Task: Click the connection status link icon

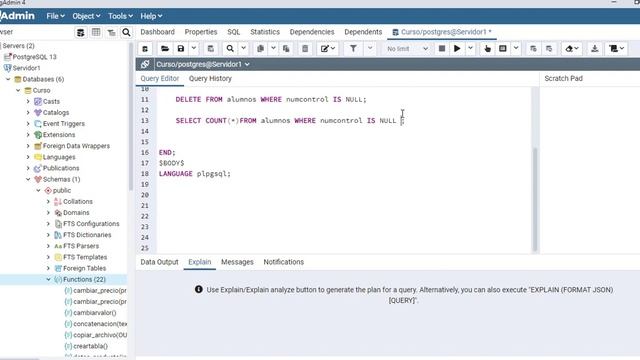Action: [144, 64]
